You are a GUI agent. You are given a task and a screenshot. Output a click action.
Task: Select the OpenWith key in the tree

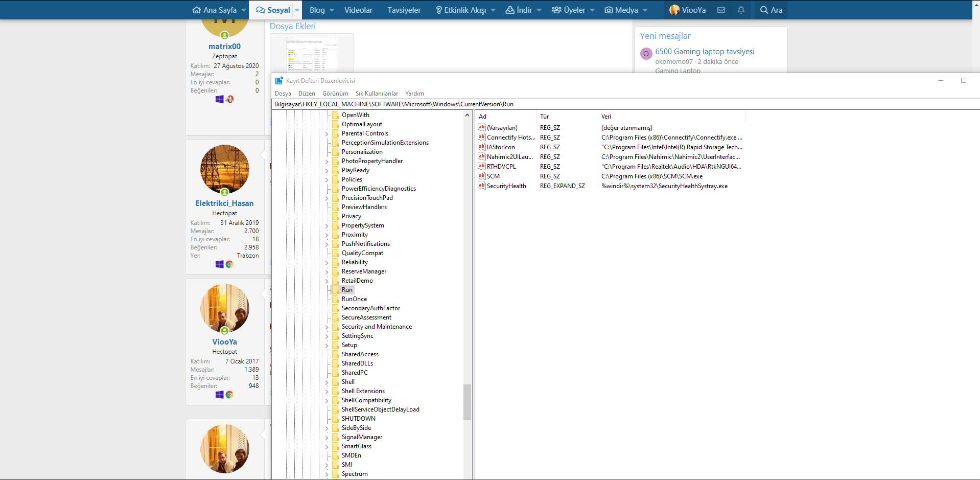pyautogui.click(x=355, y=115)
